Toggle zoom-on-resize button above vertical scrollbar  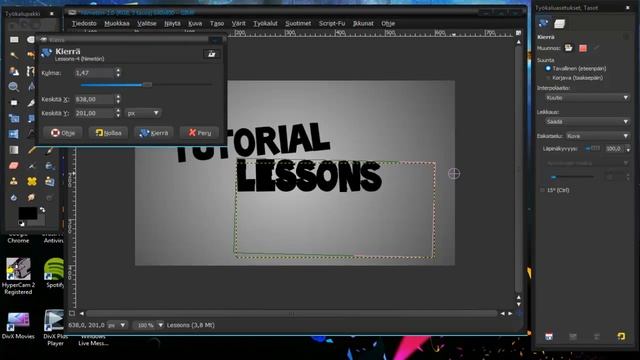click(518, 33)
